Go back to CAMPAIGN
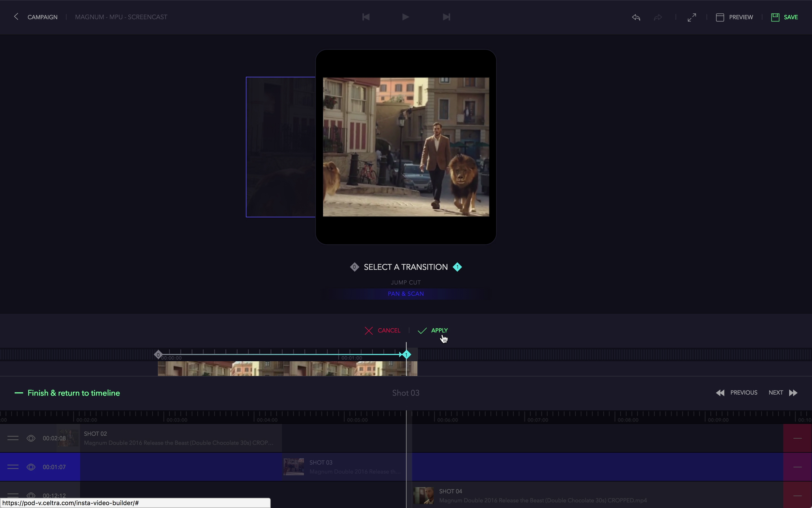 click(x=42, y=17)
